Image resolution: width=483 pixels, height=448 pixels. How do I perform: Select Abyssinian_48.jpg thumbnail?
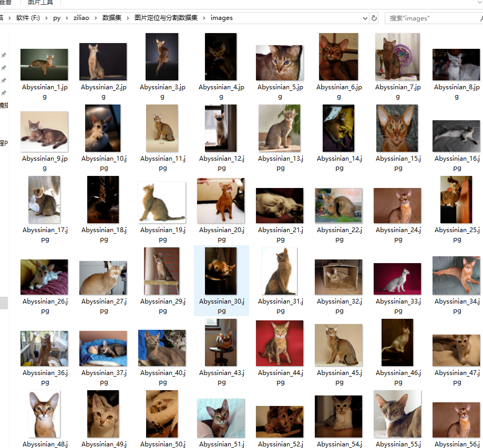(44, 414)
